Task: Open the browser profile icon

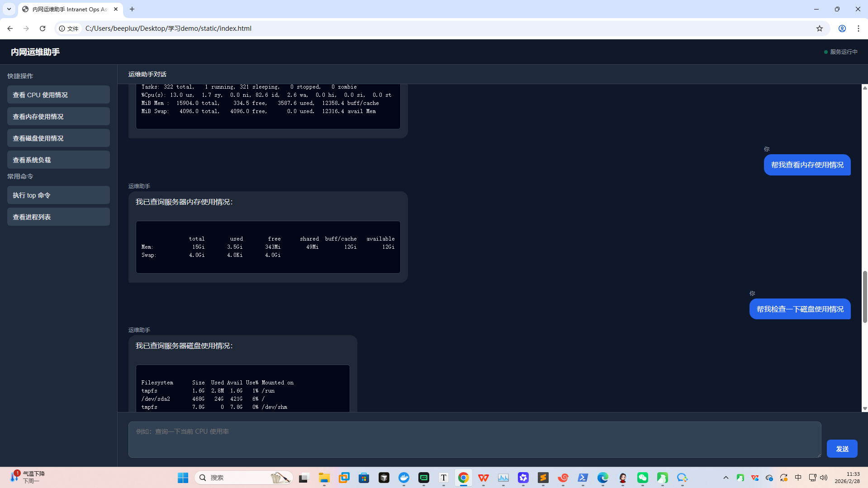Action: (x=842, y=28)
